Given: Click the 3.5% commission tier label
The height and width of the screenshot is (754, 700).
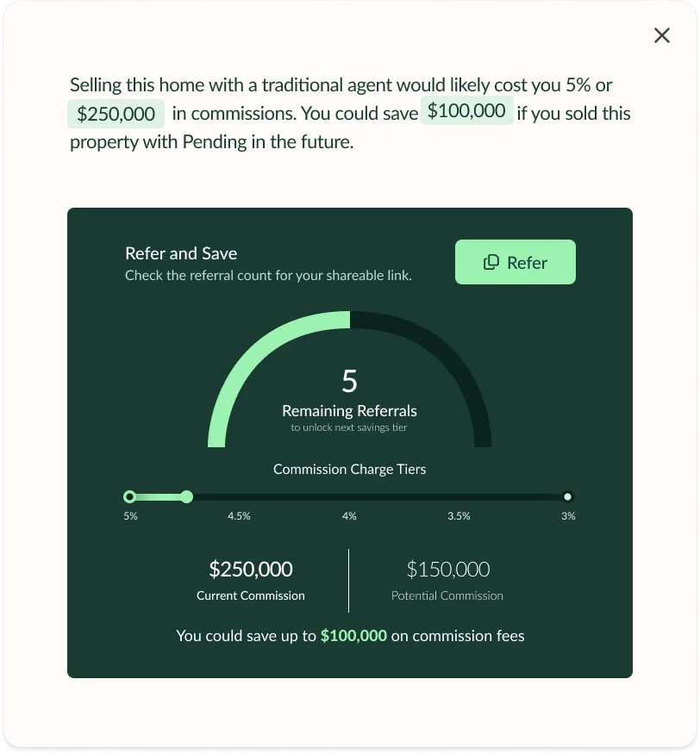Looking at the screenshot, I should click(x=459, y=516).
